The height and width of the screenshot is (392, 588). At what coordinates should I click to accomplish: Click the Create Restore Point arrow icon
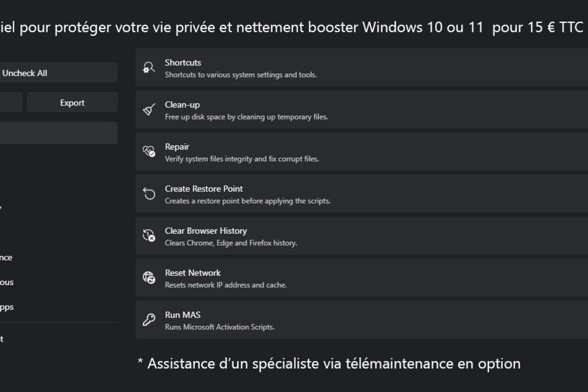(149, 194)
